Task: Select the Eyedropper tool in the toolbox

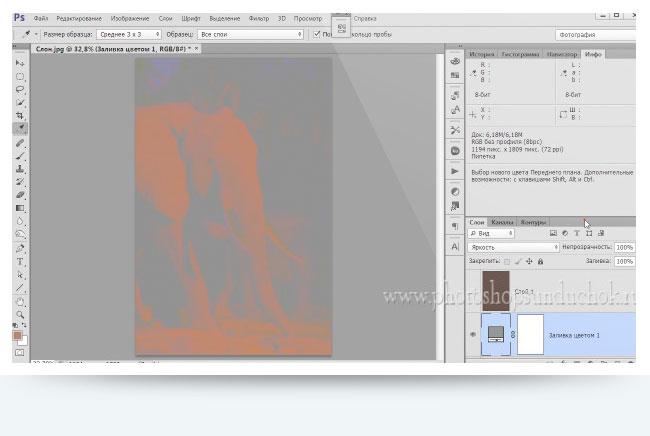Action: pos(20,128)
